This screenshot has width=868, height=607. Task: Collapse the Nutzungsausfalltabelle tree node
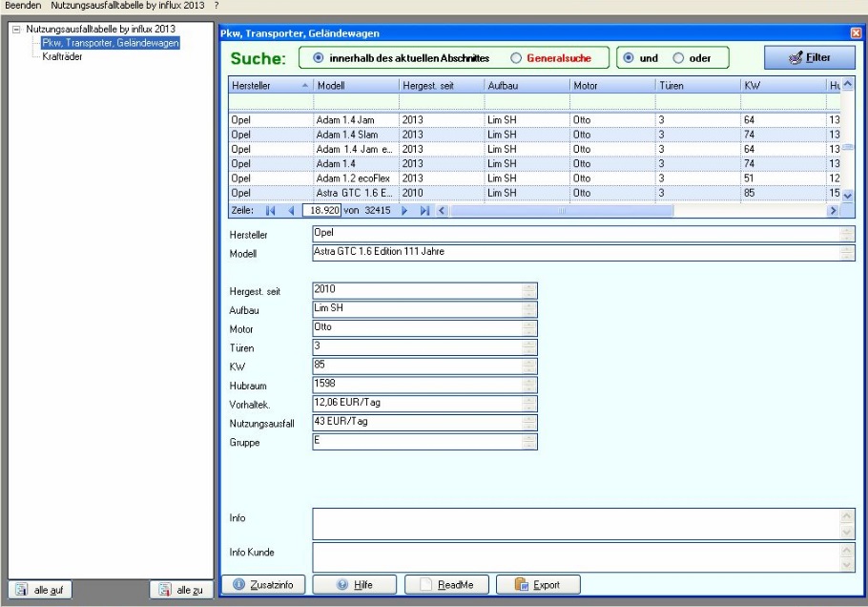click(16, 30)
